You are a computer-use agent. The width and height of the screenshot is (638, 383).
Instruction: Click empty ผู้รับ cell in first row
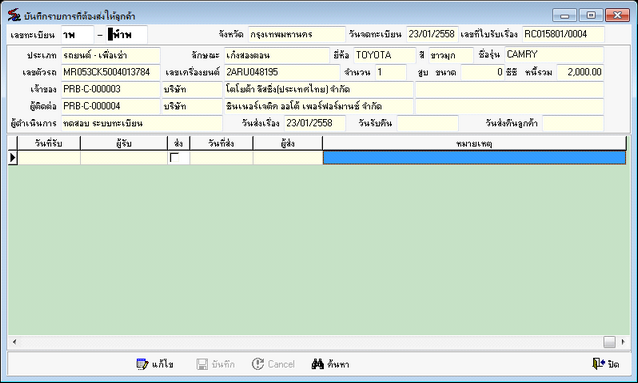[124, 158]
